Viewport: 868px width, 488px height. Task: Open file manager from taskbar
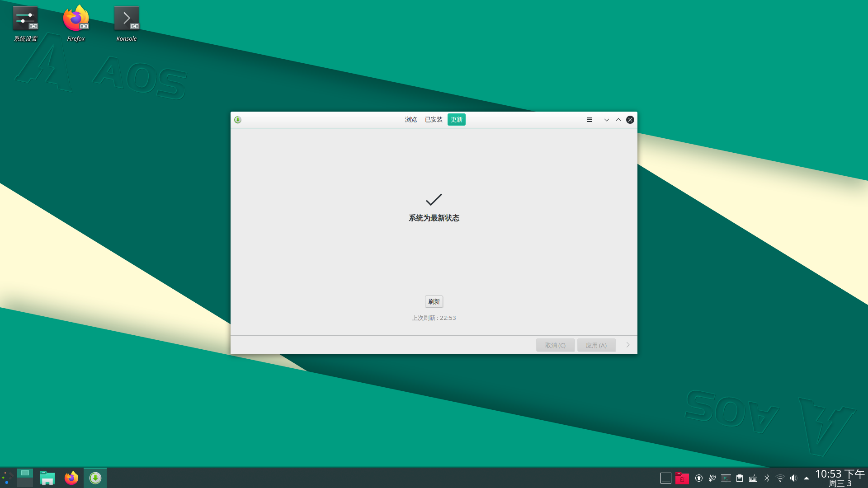tap(47, 478)
